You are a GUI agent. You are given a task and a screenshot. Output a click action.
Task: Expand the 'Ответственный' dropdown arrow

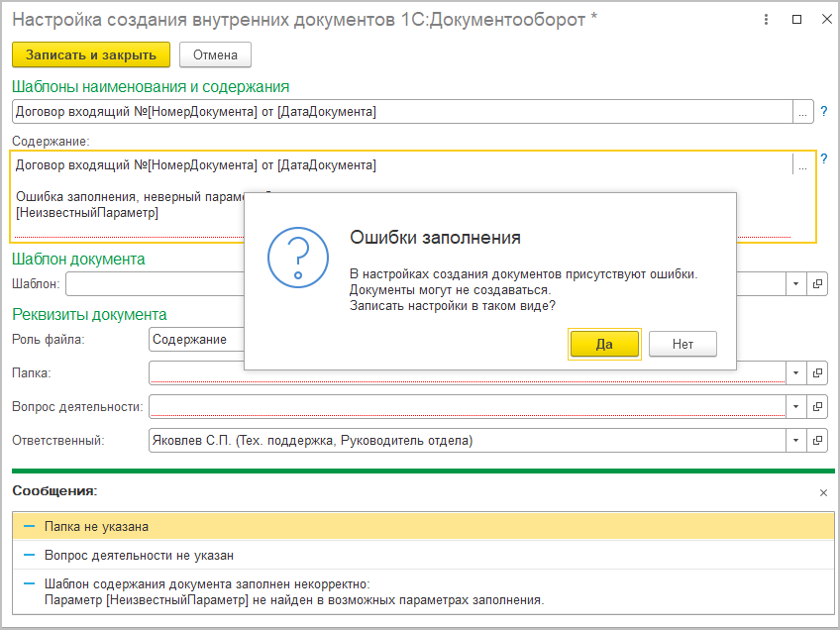point(795,441)
